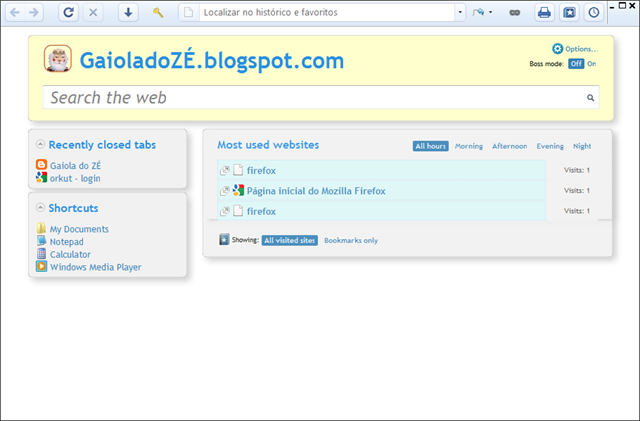This screenshot has height=421, width=640.
Task: Click the Windows Media Player icon
Action: [41, 266]
